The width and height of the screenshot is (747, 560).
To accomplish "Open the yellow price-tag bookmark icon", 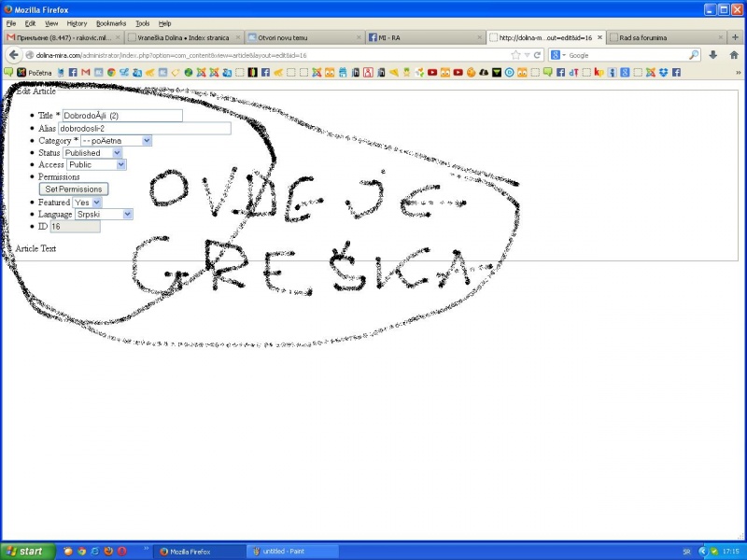I will [176, 73].
